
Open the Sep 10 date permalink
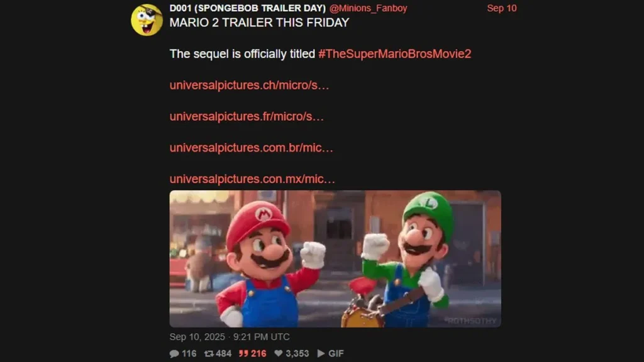[501, 8]
